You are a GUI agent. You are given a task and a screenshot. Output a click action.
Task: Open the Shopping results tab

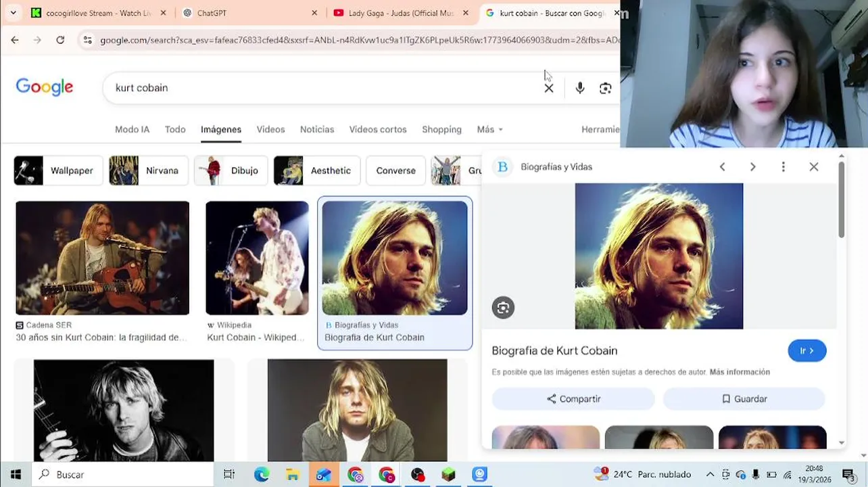441,129
